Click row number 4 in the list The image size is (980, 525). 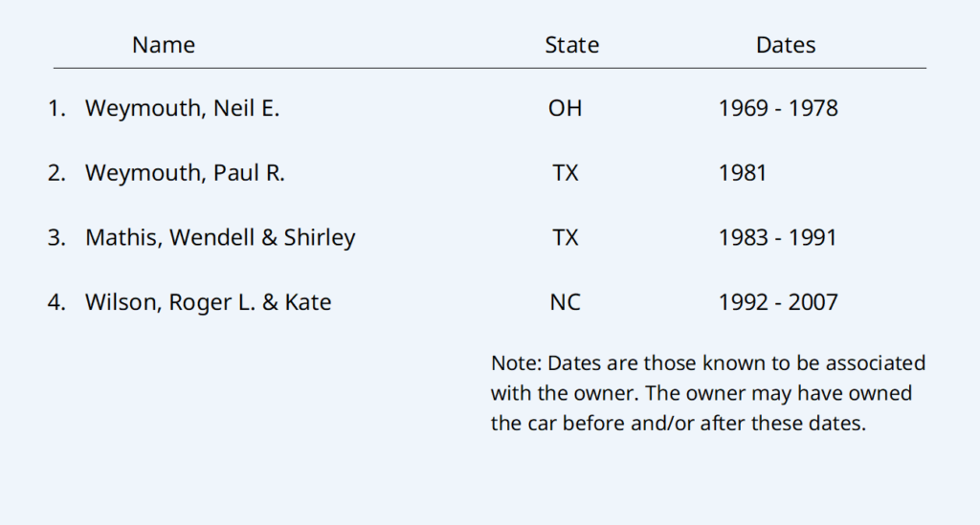(x=56, y=303)
